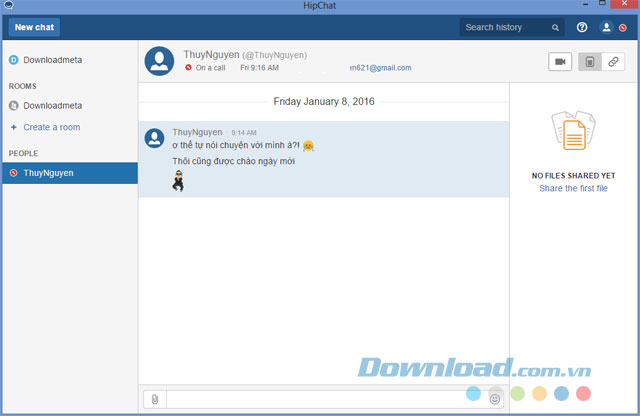Click the gmail.com email address link
The height and width of the screenshot is (416, 640).
[x=380, y=68]
